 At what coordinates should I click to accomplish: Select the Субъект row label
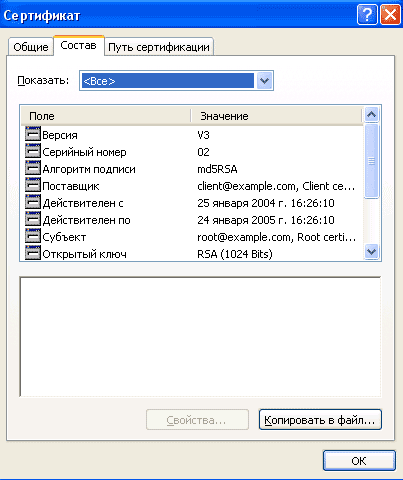[x=64, y=237]
